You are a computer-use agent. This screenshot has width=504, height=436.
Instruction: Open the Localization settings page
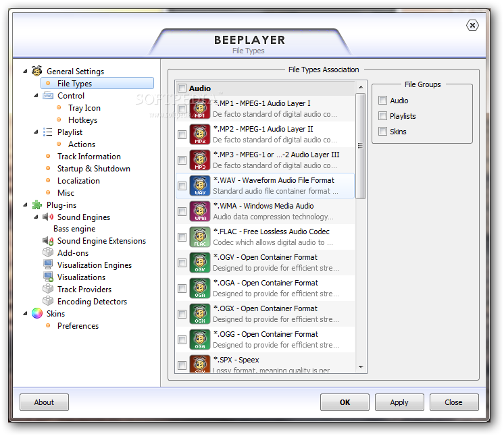tap(78, 181)
